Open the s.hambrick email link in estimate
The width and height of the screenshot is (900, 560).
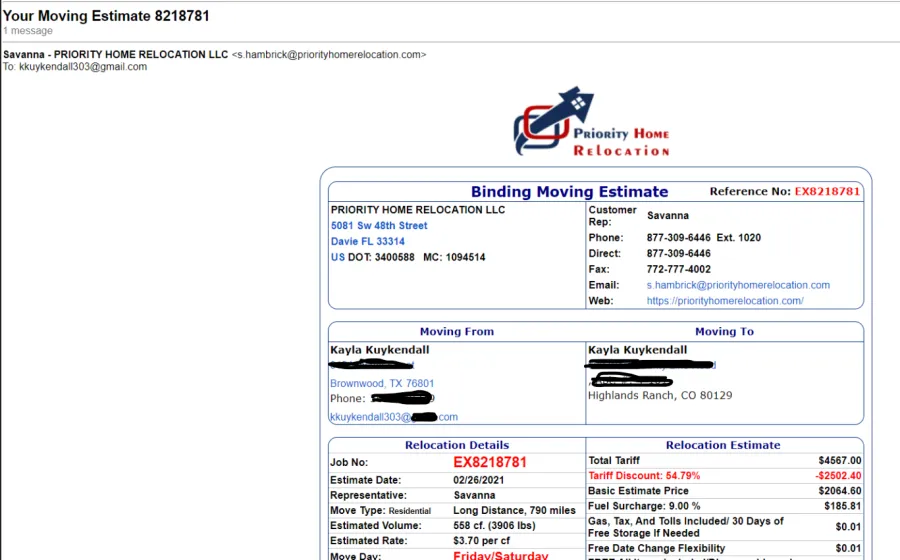point(738,285)
